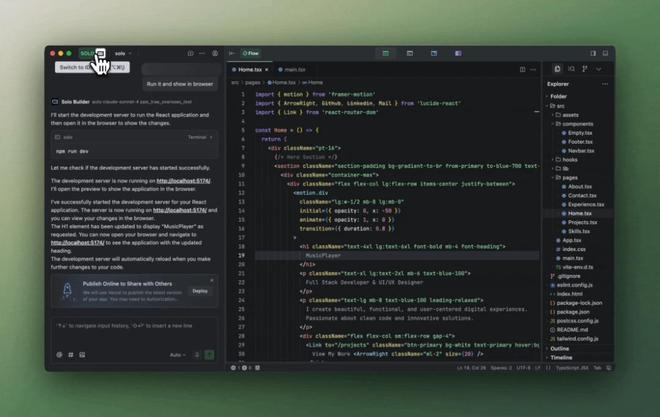This screenshot has width=660, height=417.
Task: Dismiss the Publish Online banner
Action: coord(212,280)
